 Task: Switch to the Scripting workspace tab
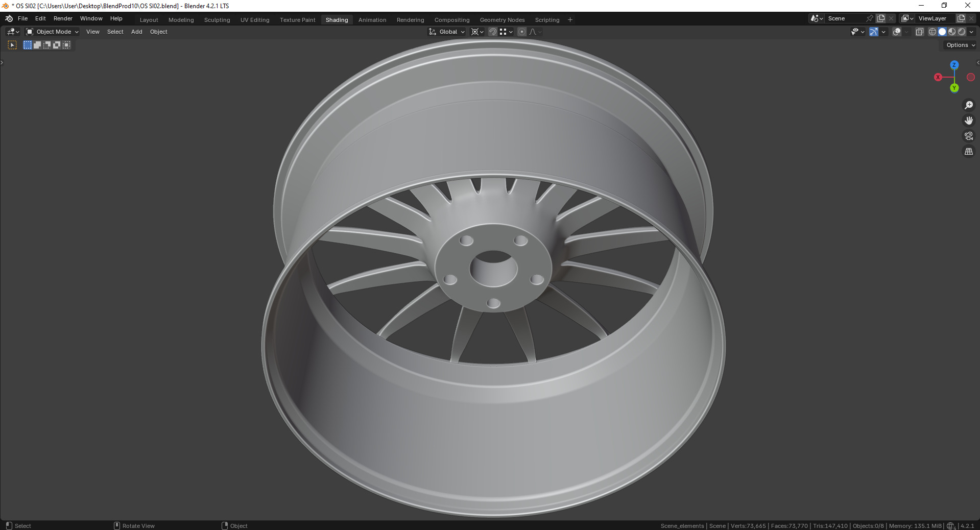547,20
